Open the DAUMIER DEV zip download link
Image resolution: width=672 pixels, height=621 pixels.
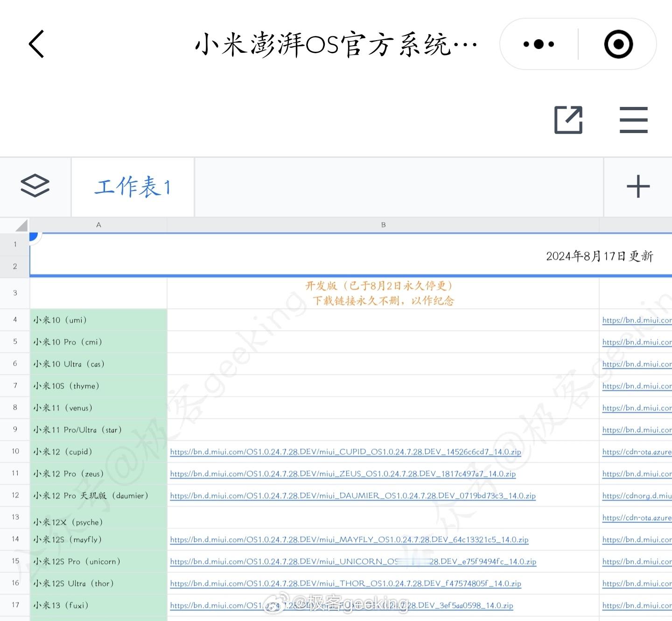[353, 496]
